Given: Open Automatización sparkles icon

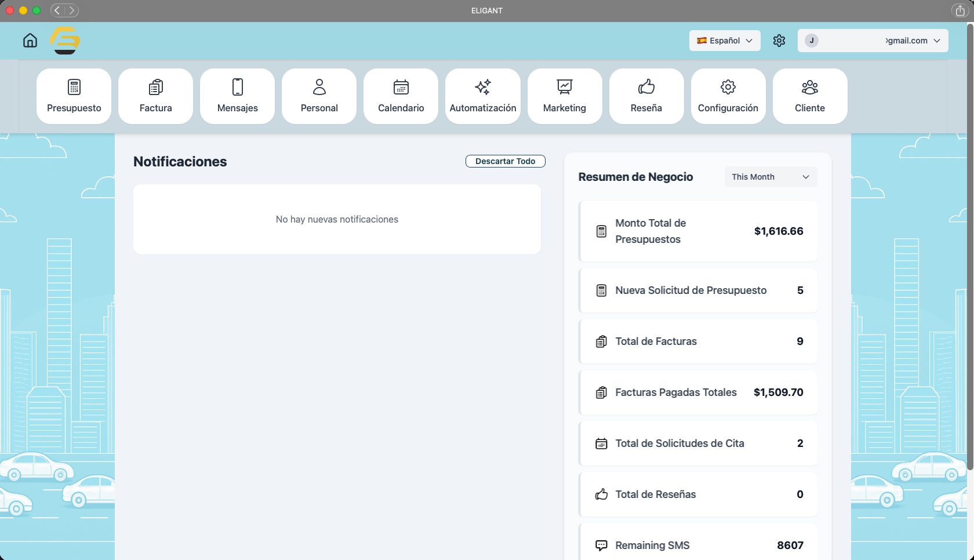Looking at the screenshot, I should click(x=482, y=88).
